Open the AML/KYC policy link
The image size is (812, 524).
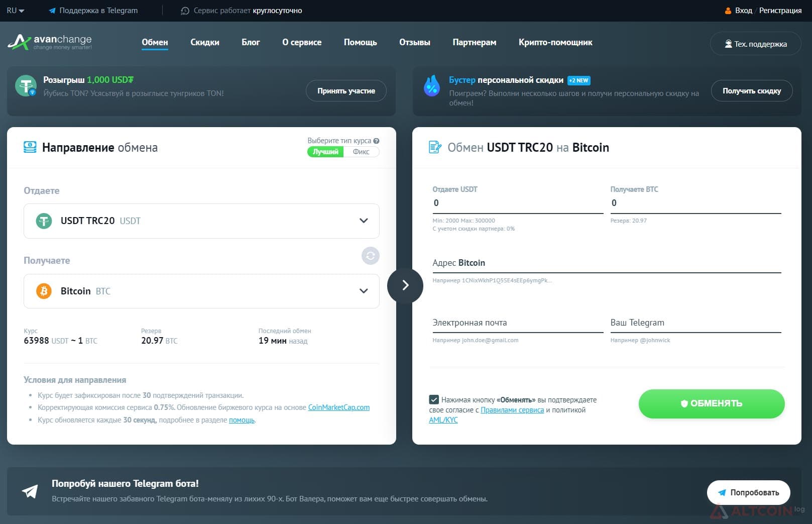(443, 420)
